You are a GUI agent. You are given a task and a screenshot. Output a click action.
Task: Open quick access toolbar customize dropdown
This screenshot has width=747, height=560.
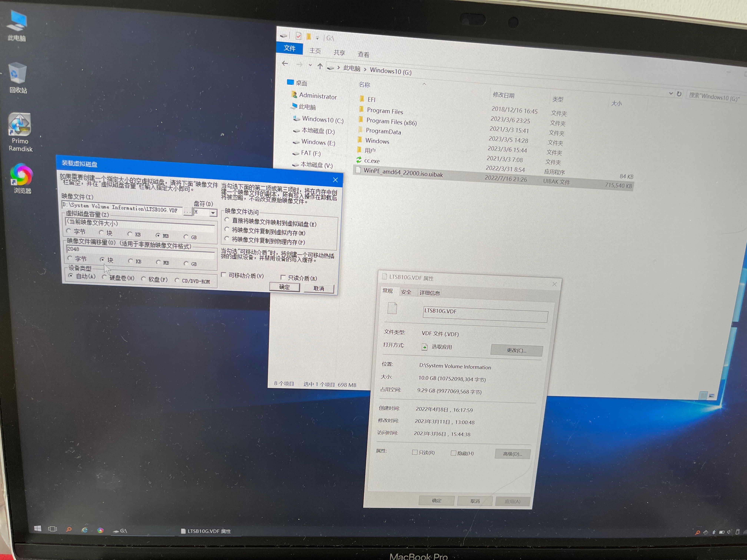[x=317, y=38]
